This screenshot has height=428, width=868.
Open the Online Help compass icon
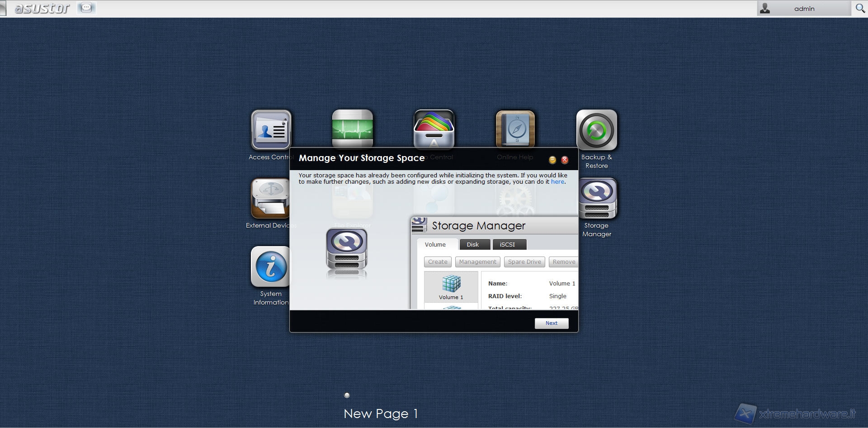click(x=515, y=129)
